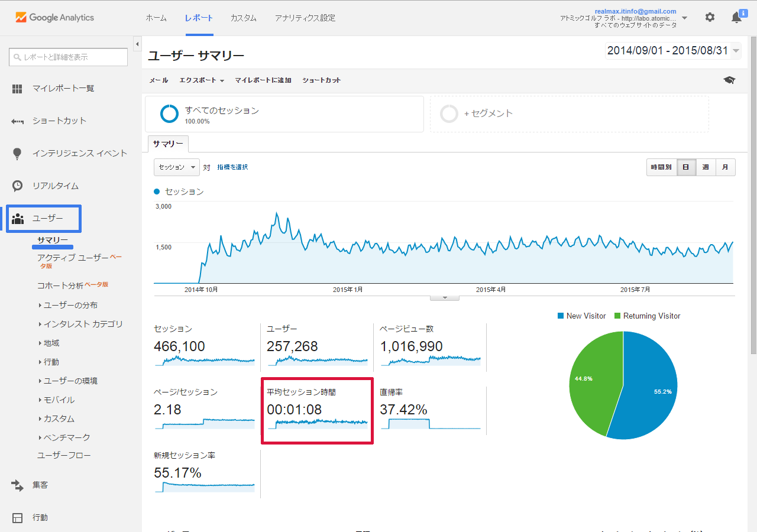Open マイレポート一覧 dashboard grid icon
Viewport: 757px width, 532px height.
[x=18, y=89]
